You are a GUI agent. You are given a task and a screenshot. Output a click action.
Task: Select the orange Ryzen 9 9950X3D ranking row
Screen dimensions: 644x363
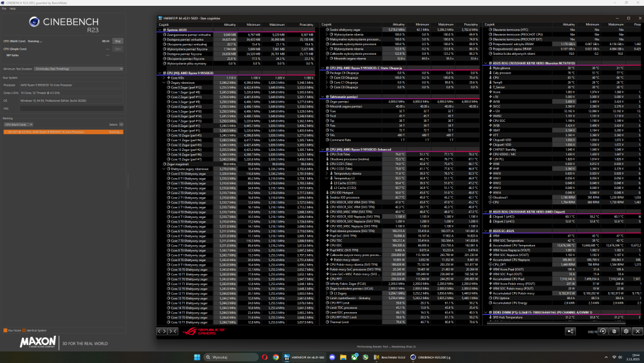click(61, 131)
